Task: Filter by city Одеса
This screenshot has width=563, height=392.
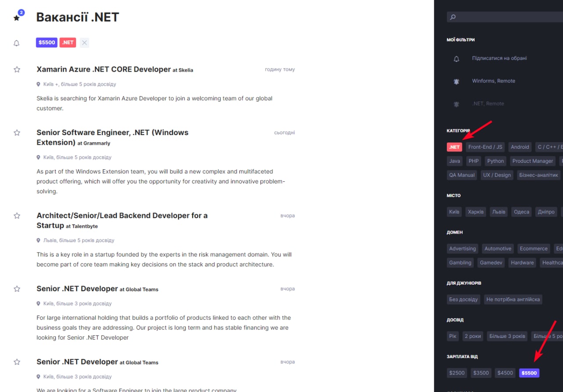Action: 522,212
